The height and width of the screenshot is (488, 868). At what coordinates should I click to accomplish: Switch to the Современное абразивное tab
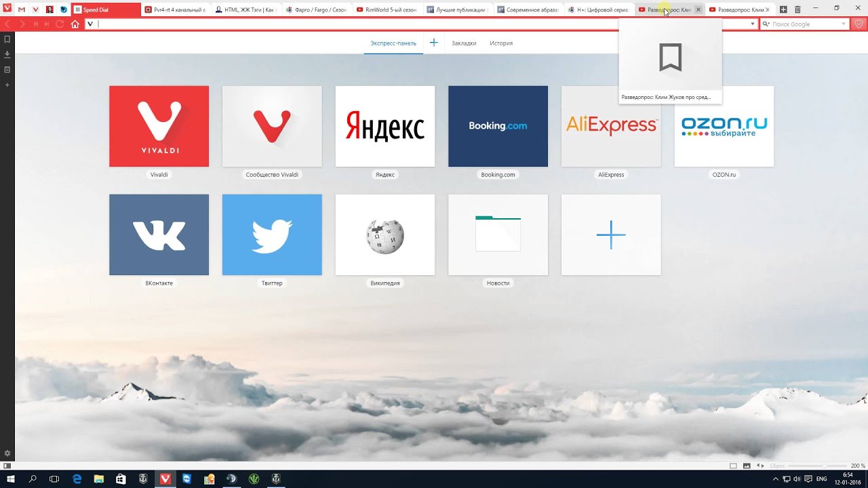(529, 9)
